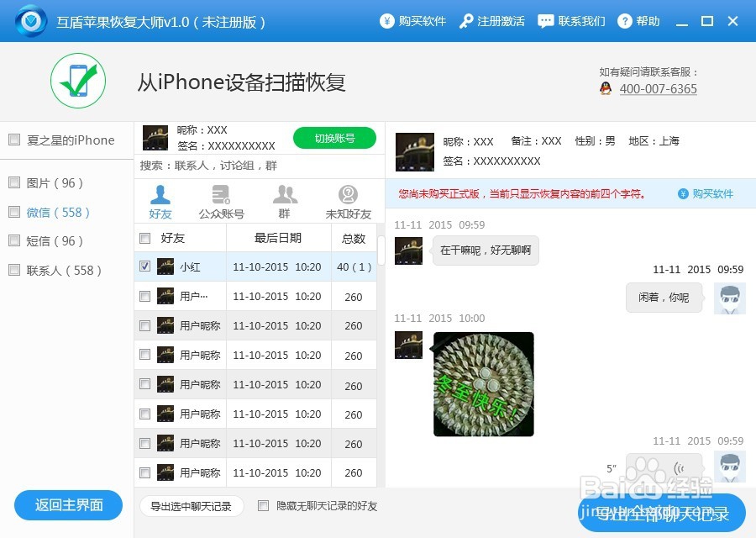Viewport: 756px width, 538px height.
Task: Click contact profile avatar in chat header
Action: (415, 152)
